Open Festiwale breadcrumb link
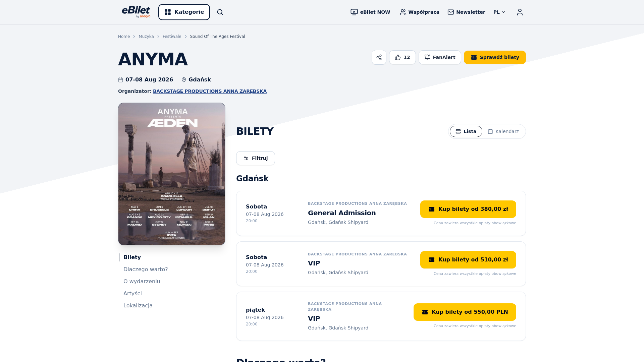The width and height of the screenshot is (644, 362). 172,37
